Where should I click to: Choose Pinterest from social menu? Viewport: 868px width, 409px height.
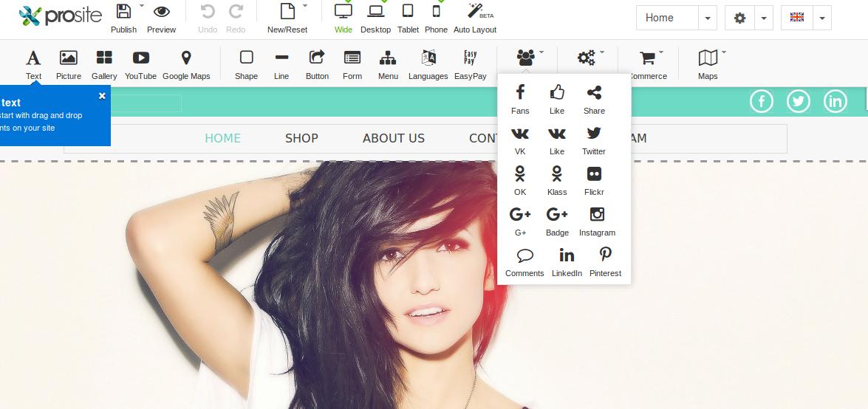coord(605,262)
